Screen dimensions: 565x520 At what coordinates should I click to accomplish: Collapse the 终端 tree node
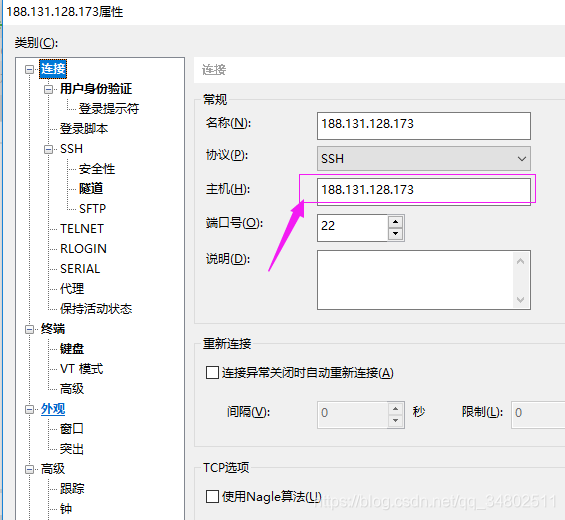pyautogui.click(x=30, y=329)
